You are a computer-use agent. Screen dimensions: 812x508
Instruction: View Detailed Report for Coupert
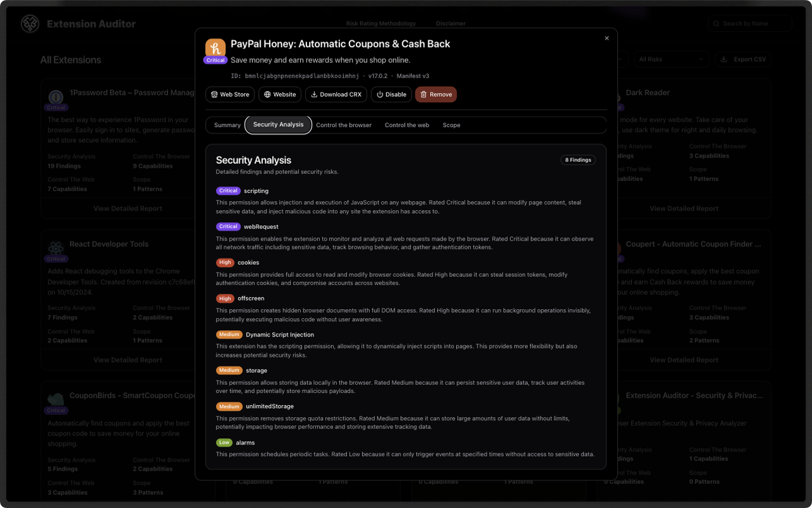point(684,360)
